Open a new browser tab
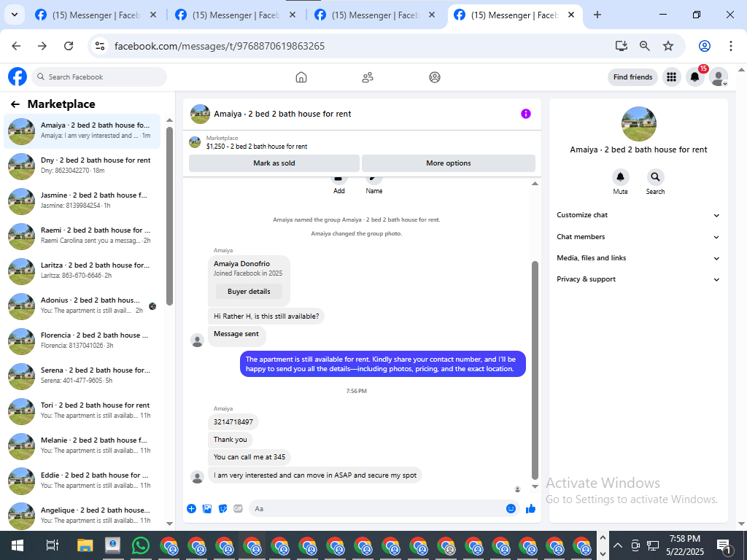This screenshot has height=560, width=747. [597, 15]
